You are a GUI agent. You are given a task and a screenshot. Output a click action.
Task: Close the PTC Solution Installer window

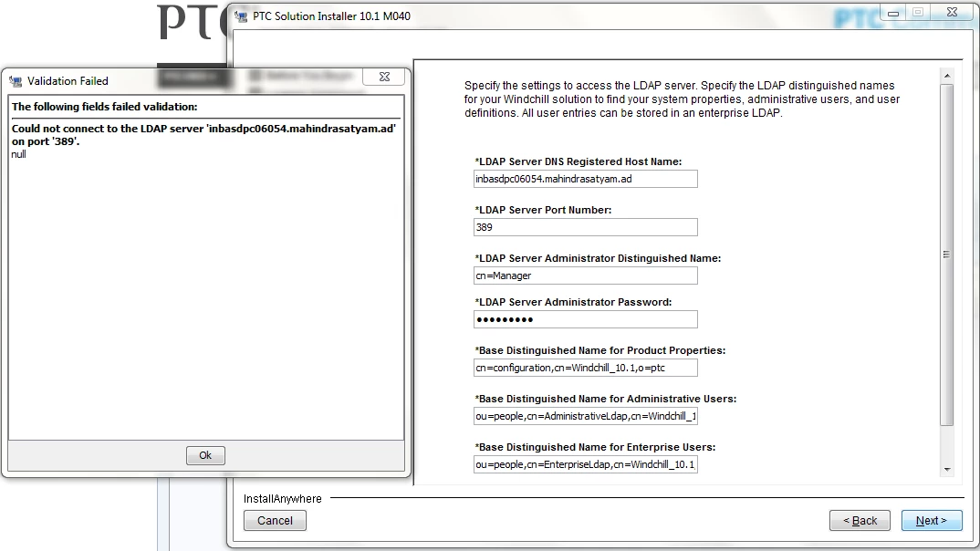click(952, 13)
